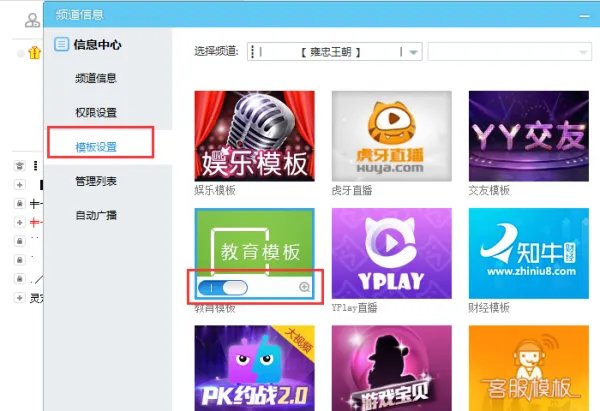600x411 pixels.
Task: Open 权限设置 sidebar item
Action: 96,113
